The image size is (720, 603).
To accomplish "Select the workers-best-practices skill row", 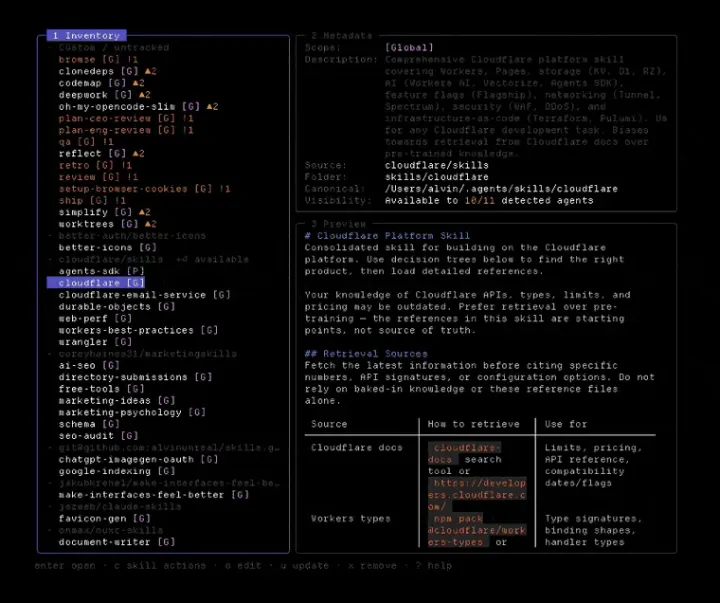I will [x=138, y=330].
